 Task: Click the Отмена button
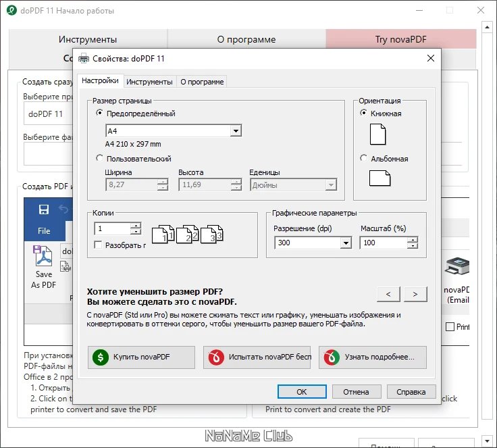pos(357,392)
